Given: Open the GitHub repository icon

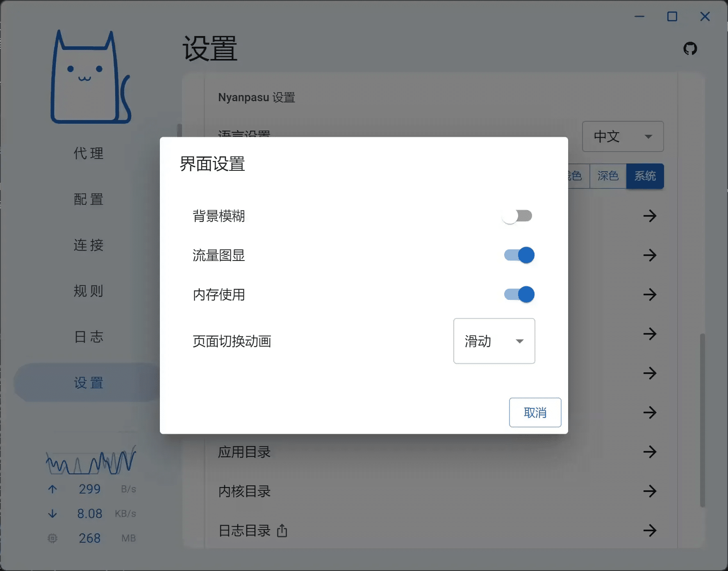Looking at the screenshot, I should (690, 49).
